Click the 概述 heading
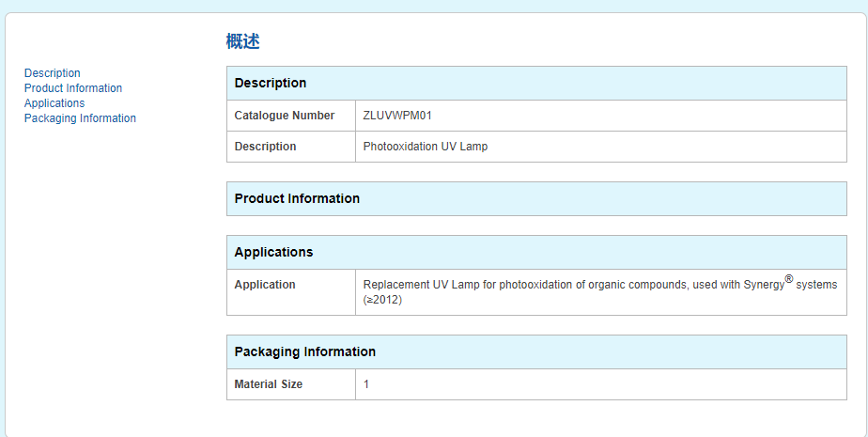 [x=242, y=41]
